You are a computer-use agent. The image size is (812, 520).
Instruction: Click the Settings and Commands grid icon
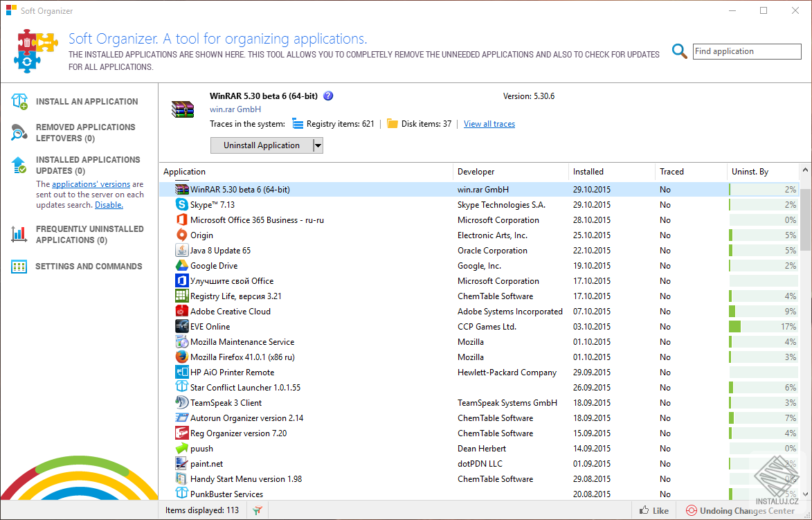click(x=19, y=267)
